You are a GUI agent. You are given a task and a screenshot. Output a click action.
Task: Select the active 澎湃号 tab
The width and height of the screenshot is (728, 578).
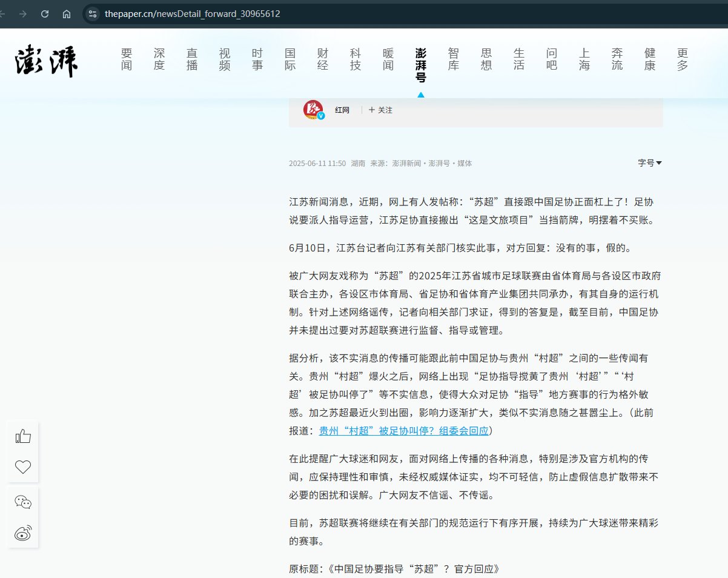point(421,65)
